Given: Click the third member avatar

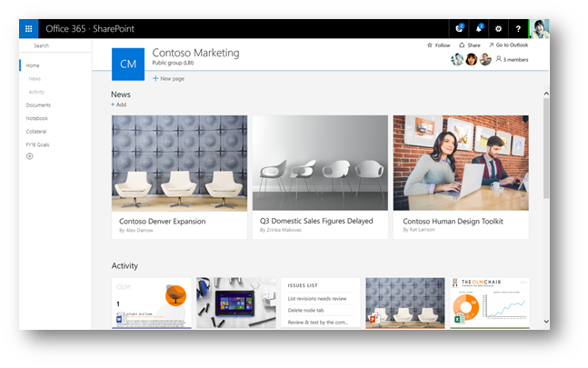Looking at the screenshot, I should [485, 59].
